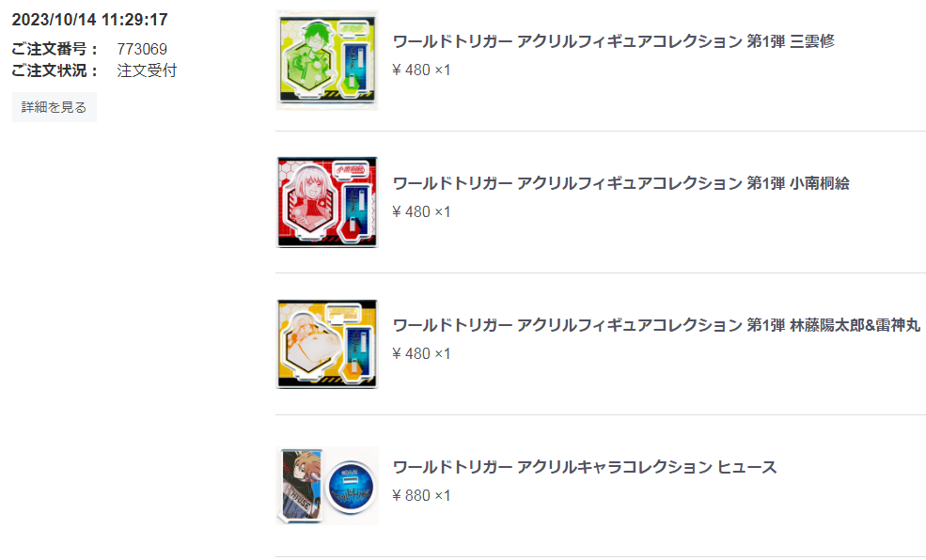Click the blue round stand base in ヒュース image
This screenshot has width=926, height=560.
click(352, 487)
